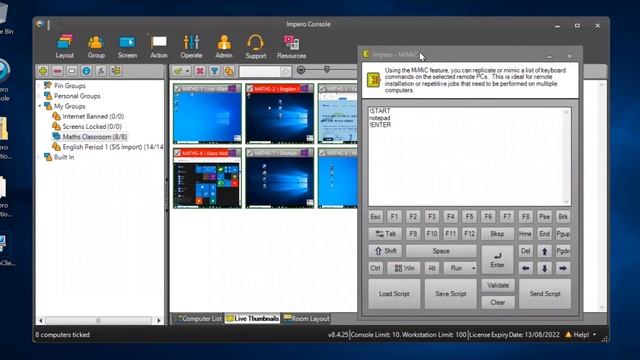Click the thumbnail size slider handle

pos(327,69)
